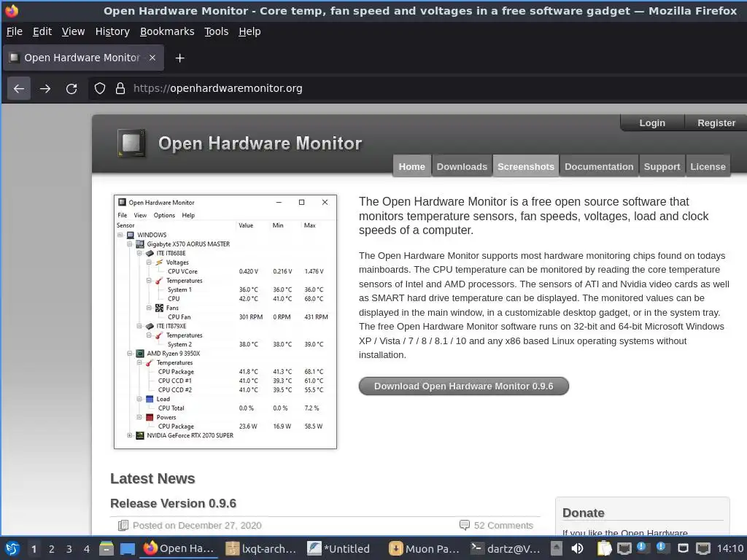The height and width of the screenshot is (560, 747).
Task: Click the padlock site security icon
Action: (120, 88)
